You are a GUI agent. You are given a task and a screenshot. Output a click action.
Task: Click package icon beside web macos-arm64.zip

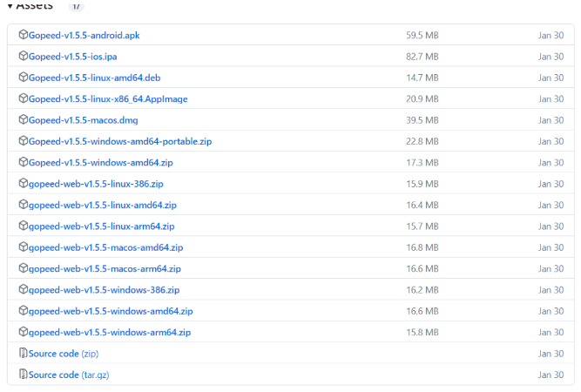pyautogui.click(x=23, y=267)
